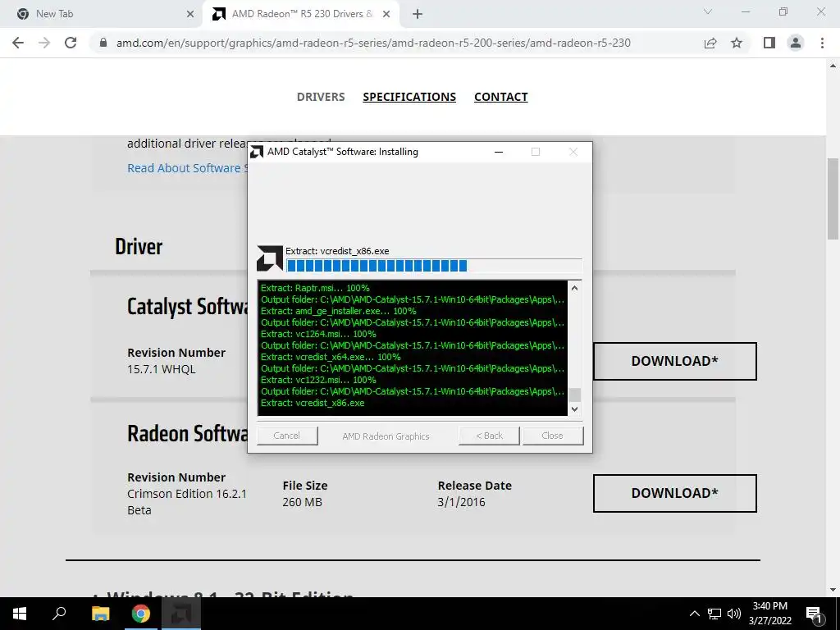Minimize the AMD Catalyst installer window

(499, 152)
